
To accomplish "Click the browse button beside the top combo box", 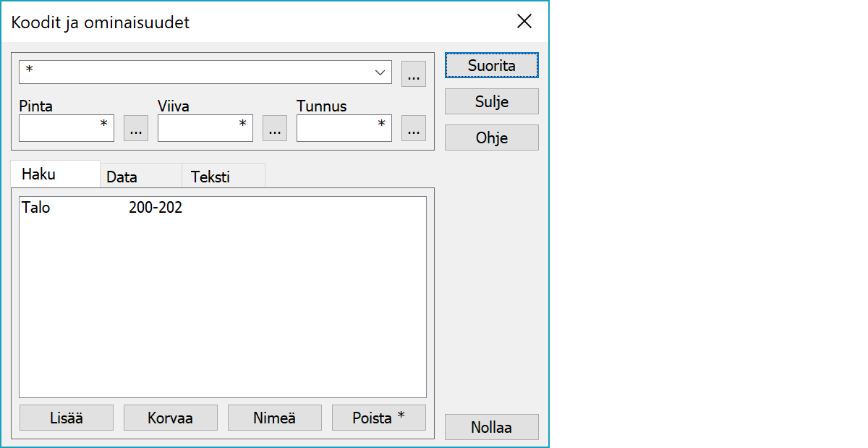I will [x=414, y=74].
